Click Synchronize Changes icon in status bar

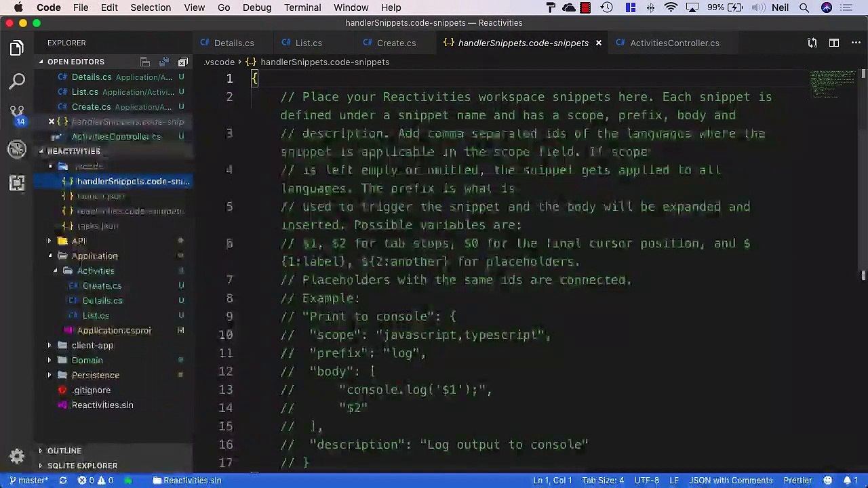pyautogui.click(x=63, y=480)
